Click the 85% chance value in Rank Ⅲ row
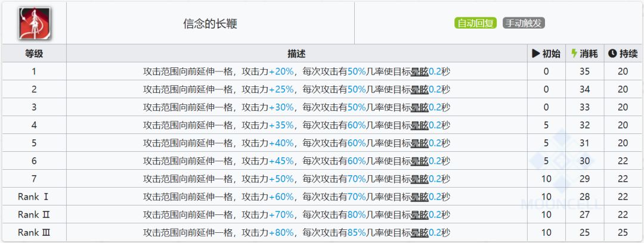 [x=357, y=232]
